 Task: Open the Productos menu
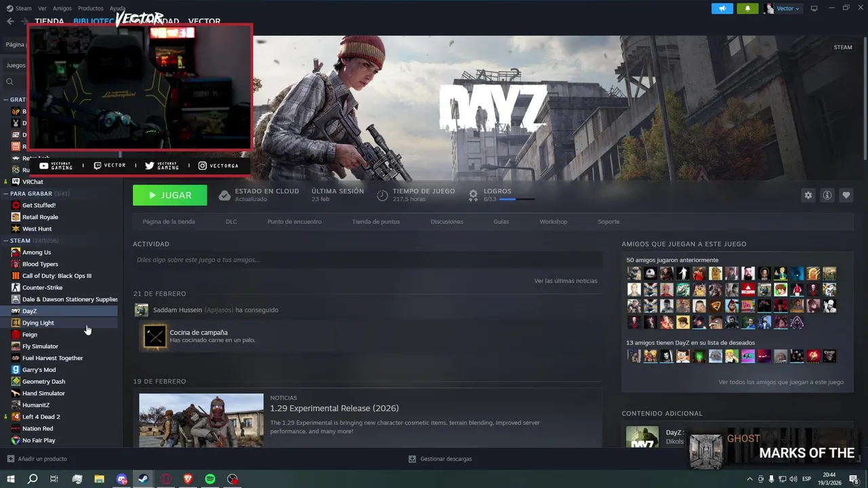click(90, 9)
